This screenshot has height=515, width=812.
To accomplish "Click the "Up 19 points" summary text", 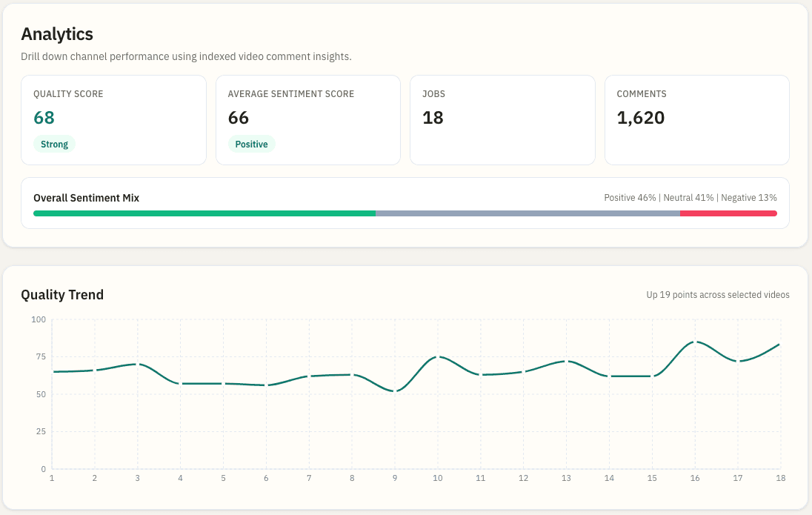I will [718, 295].
